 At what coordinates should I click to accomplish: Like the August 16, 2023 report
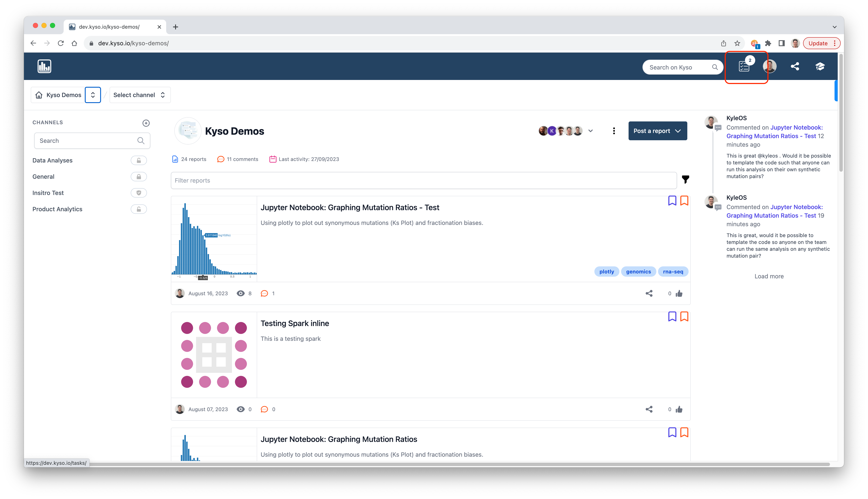(679, 293)
